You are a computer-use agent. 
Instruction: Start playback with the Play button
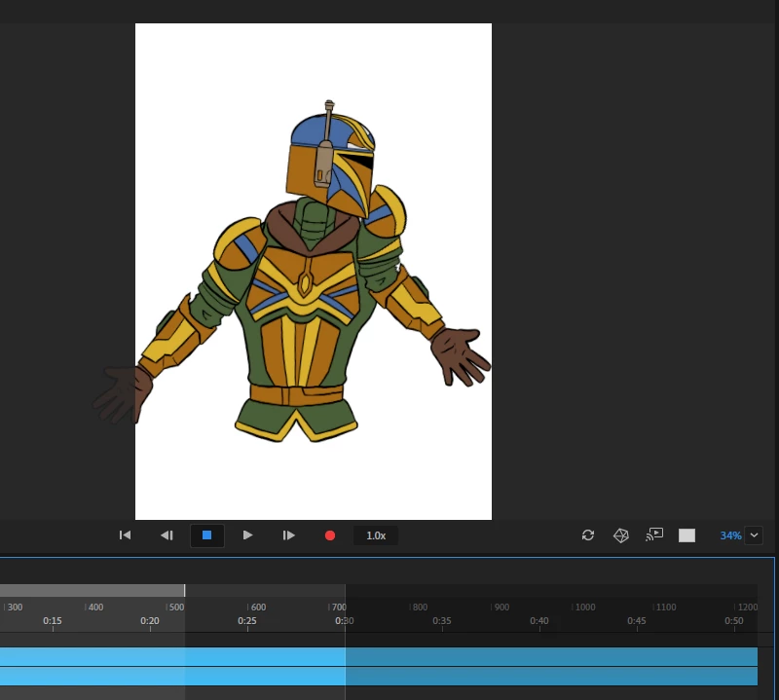[x=247, y=535]
